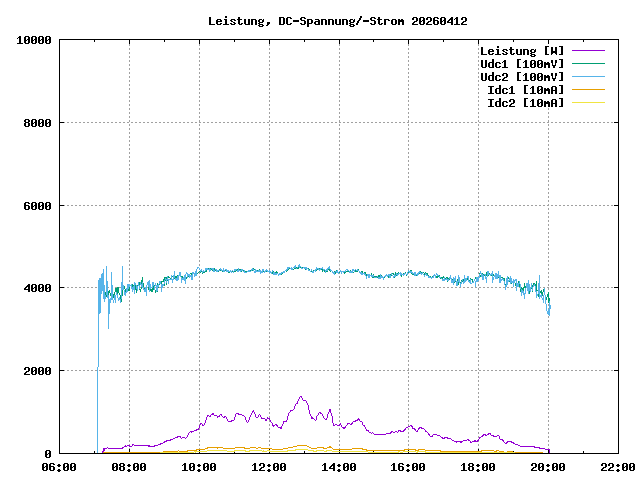Click the y-axis label 2000
This screenshot has height=480, width=640.
tap(36, 371)
